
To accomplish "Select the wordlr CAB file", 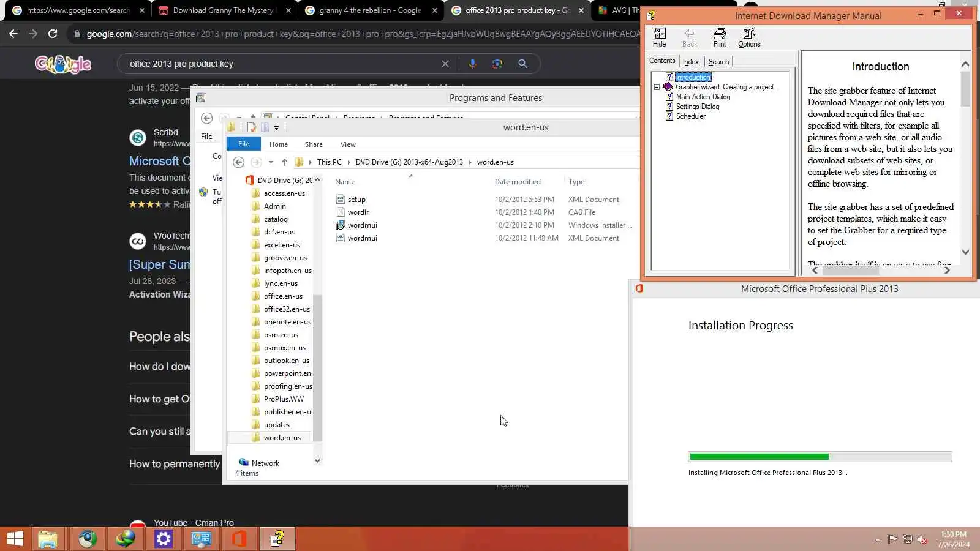I will [x=358, y=212].
